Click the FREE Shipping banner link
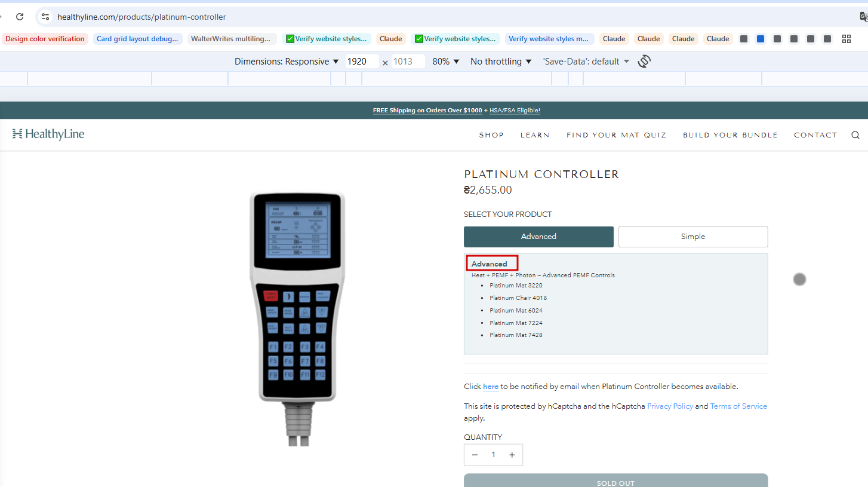Viewport: 868px width, 487px height. 427,111
